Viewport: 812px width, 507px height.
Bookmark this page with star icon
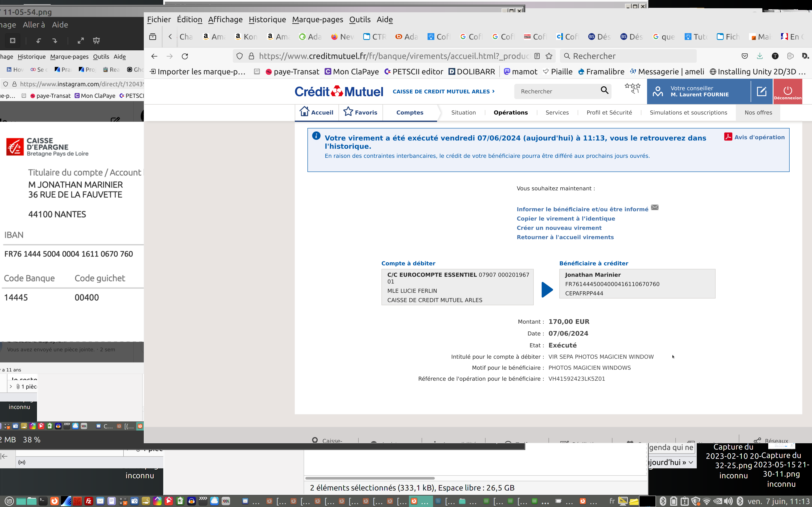pyautogui.click(x=549, y=56)
